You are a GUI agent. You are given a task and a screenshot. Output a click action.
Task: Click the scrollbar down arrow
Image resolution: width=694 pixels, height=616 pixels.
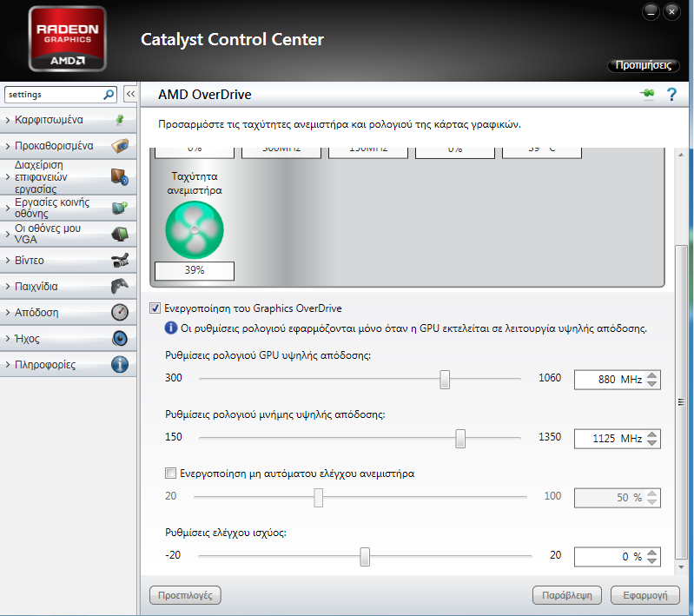point(681,566)
